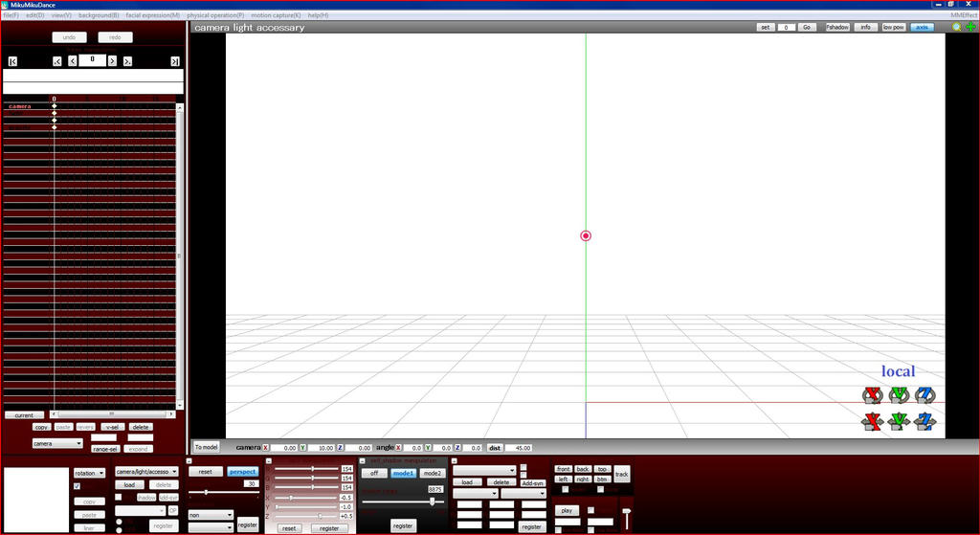The height and width of the screenshot is (535, 980).
Task: Click the blue Z rotate icon
Action: 925,395
